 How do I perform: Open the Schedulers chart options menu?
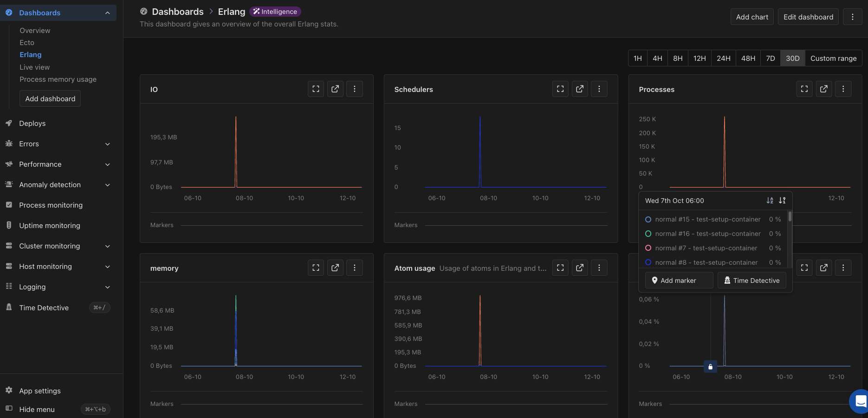599,89
